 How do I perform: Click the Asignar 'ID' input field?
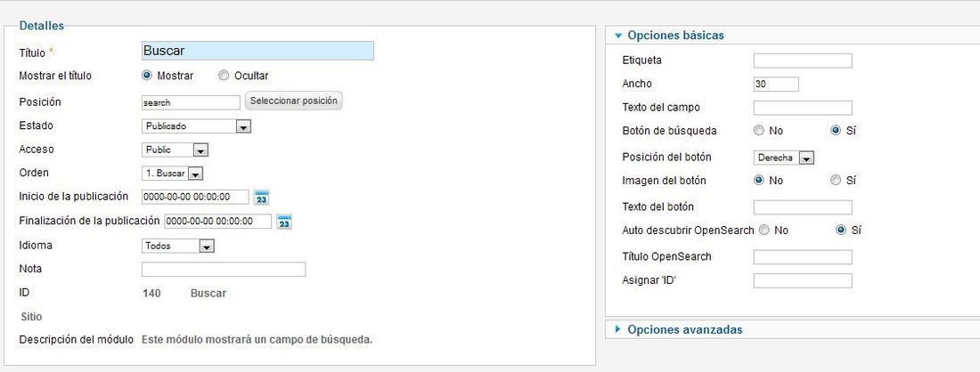803,281
